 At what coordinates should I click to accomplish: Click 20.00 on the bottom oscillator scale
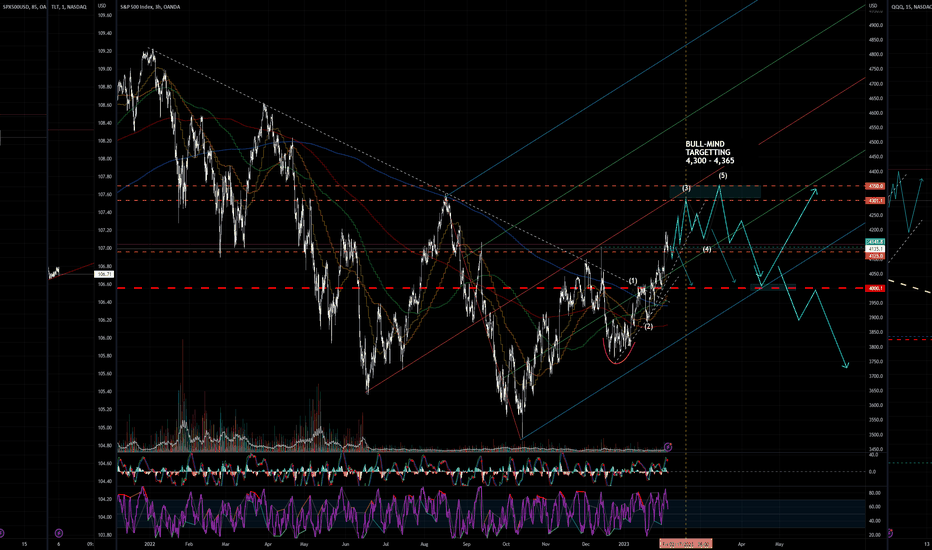click(x=874, y=535)
